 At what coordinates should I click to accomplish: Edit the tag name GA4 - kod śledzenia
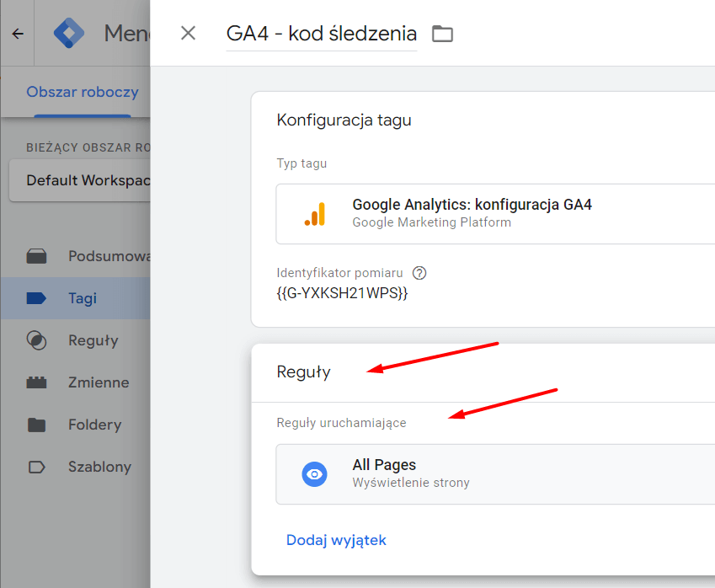(322, 34)
